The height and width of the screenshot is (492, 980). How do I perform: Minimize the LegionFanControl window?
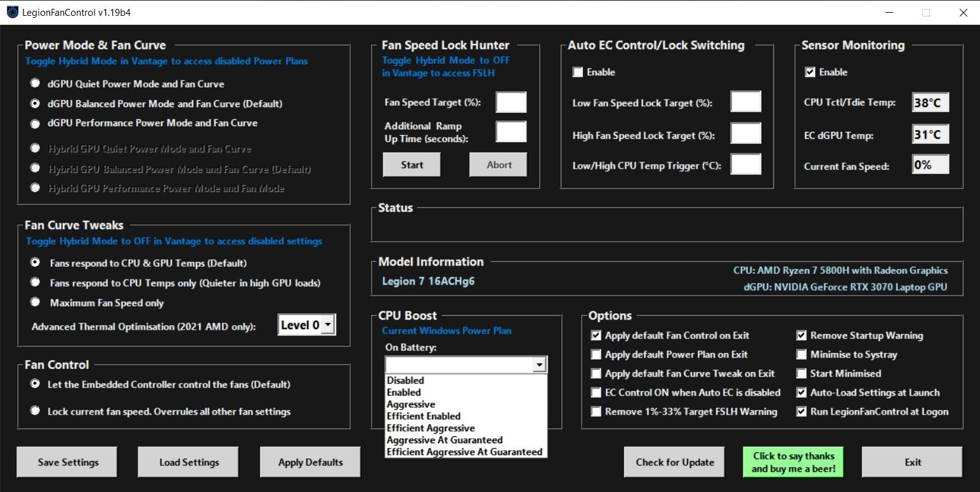tap(889, 13)
